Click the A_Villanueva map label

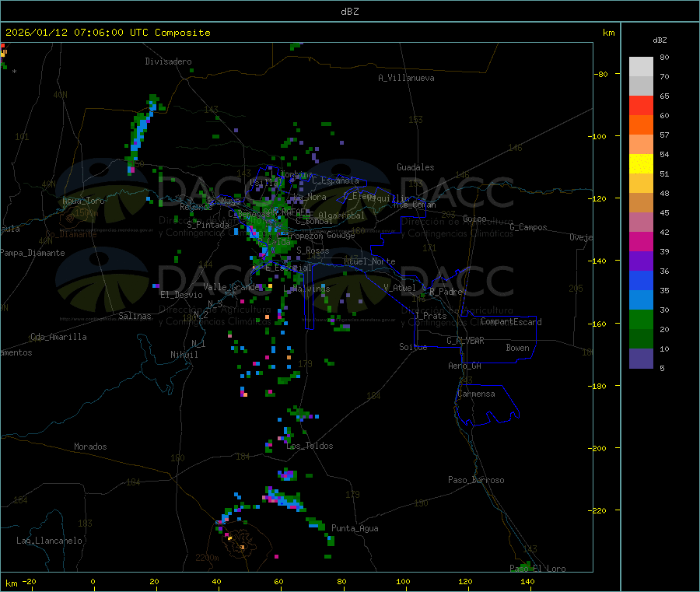click(x=406, y=78)
